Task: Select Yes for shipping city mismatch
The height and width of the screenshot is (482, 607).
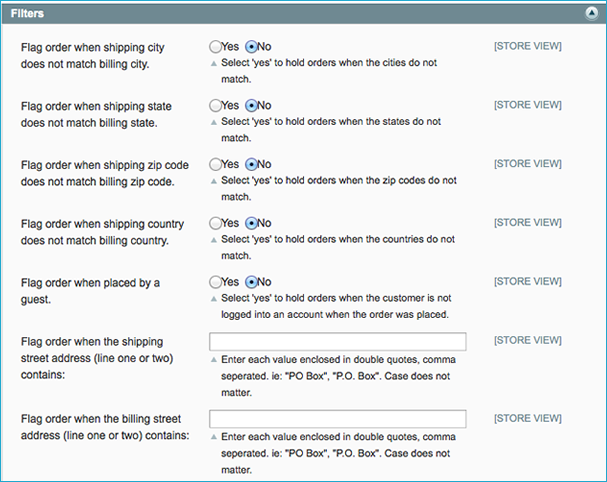Action: pyautogui.click(x=215, y=47)
